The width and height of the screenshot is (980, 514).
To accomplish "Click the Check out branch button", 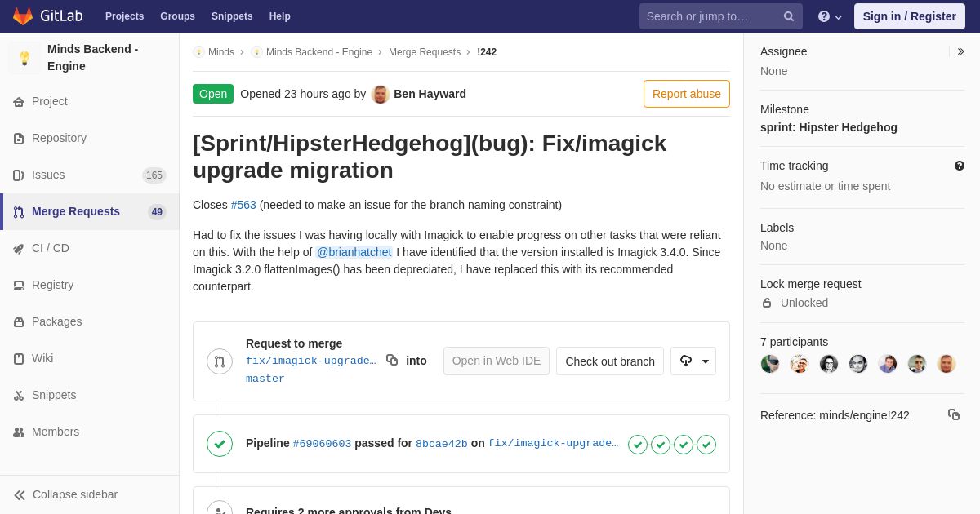I will click(610, 361).
